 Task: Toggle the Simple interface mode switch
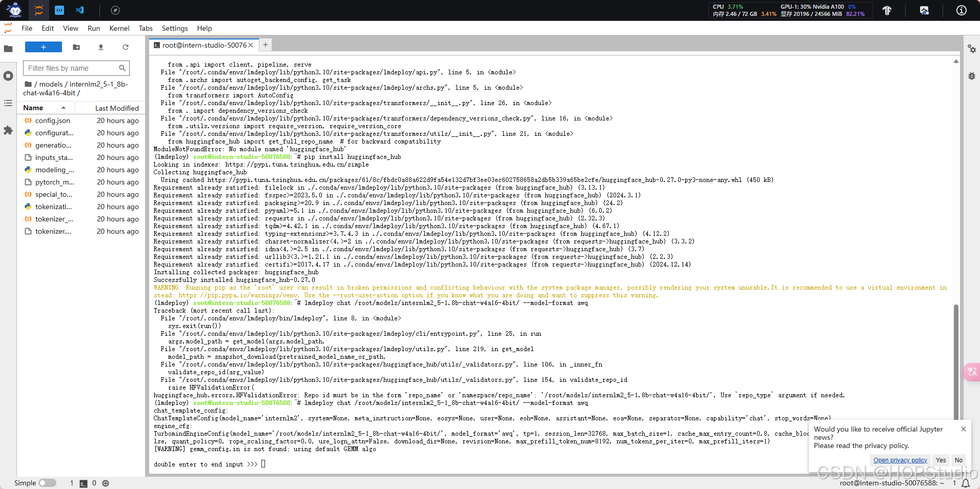click(48, 483)
